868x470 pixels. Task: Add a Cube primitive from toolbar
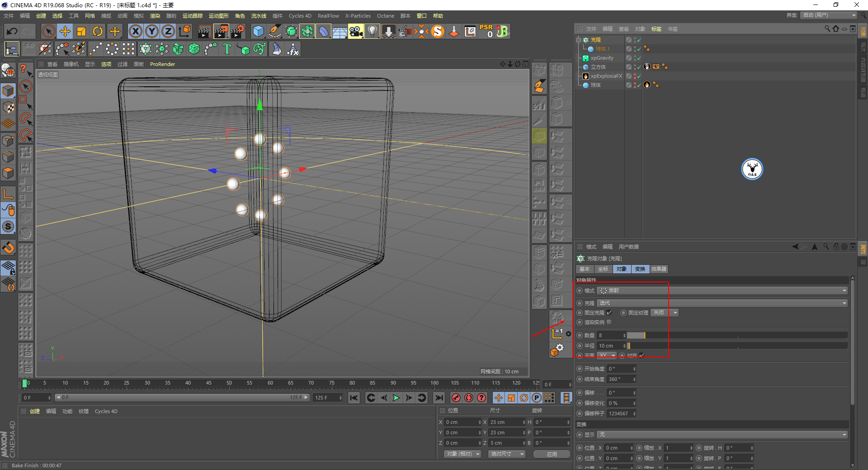(x=258, y=31)
